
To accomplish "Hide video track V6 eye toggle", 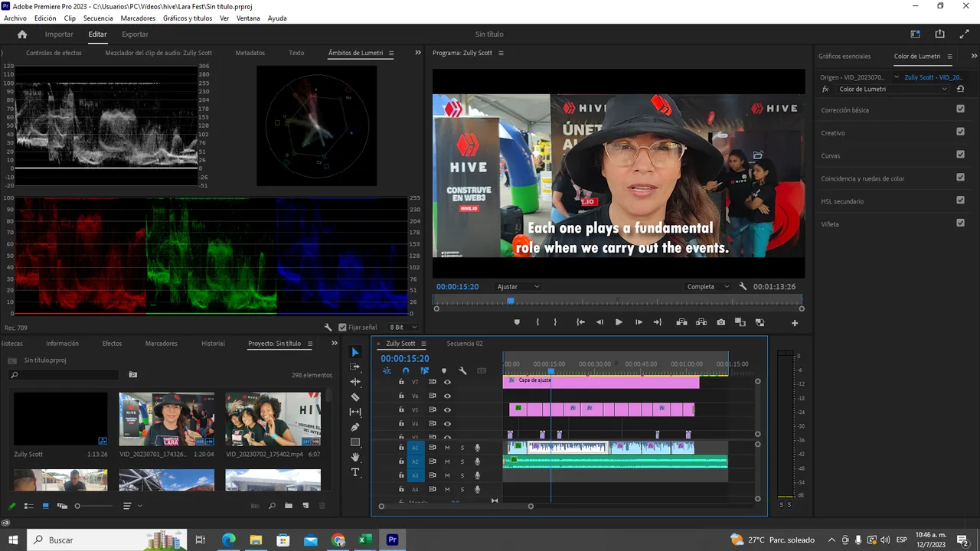I will tap(448, 396).
